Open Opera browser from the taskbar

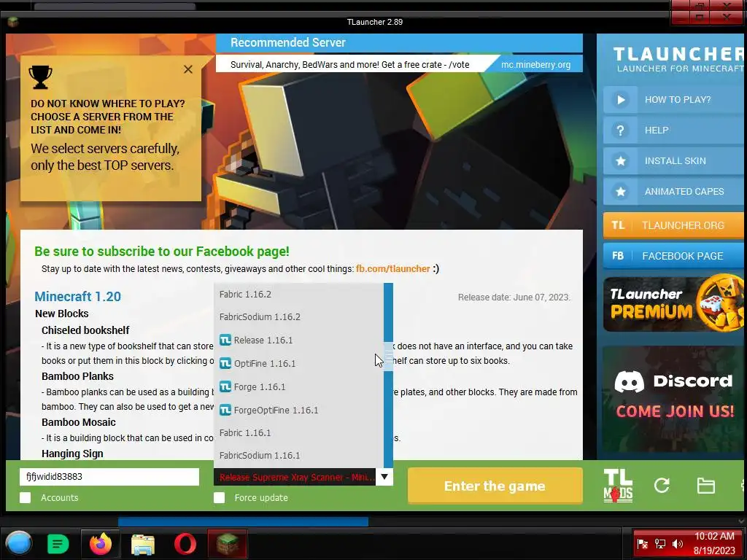pyautogui.click(x=185, y=543)
